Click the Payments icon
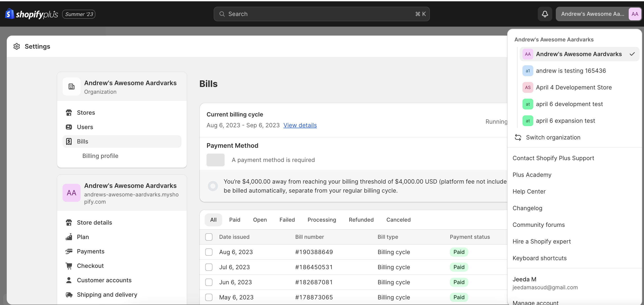The height and width of the screenshot is (305, 644). (69, 251)
